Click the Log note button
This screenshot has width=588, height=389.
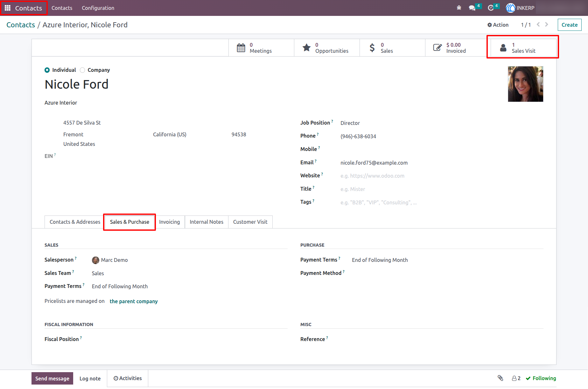(x=90, y=379)
